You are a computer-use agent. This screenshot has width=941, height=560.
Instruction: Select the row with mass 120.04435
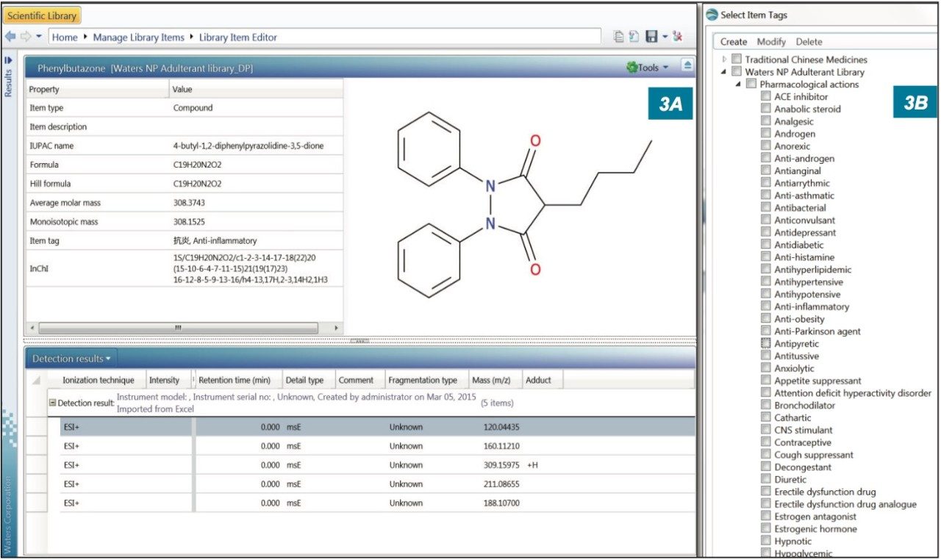tap(377, 427)
